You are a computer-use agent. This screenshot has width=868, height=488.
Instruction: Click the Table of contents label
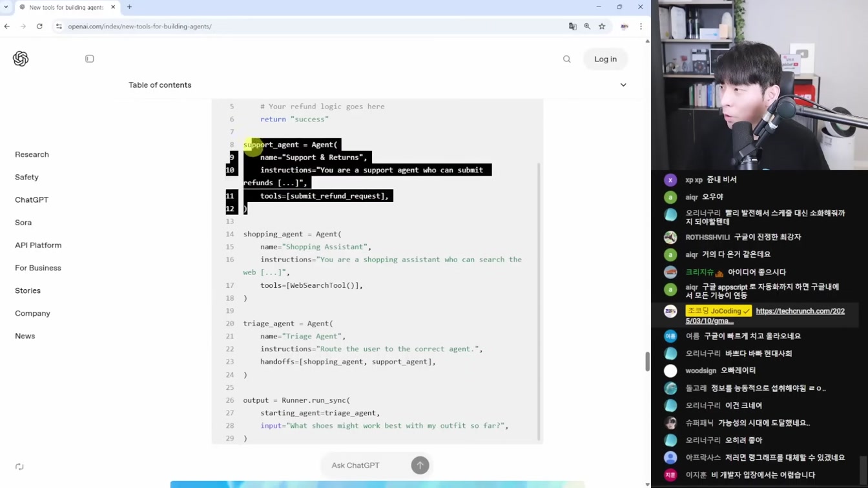[x=160, y=85]
